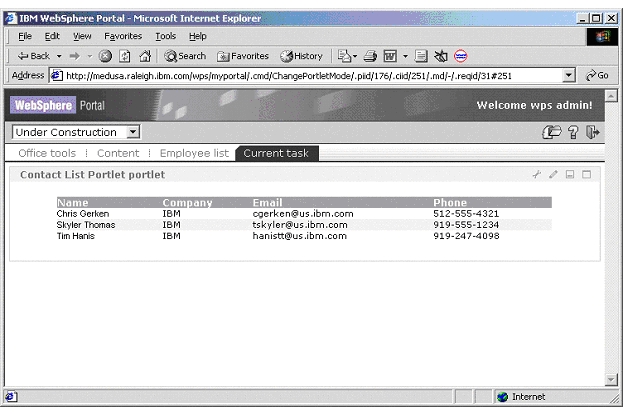Click email cgerken@us.ibm.com

click(x=303, y=214)
